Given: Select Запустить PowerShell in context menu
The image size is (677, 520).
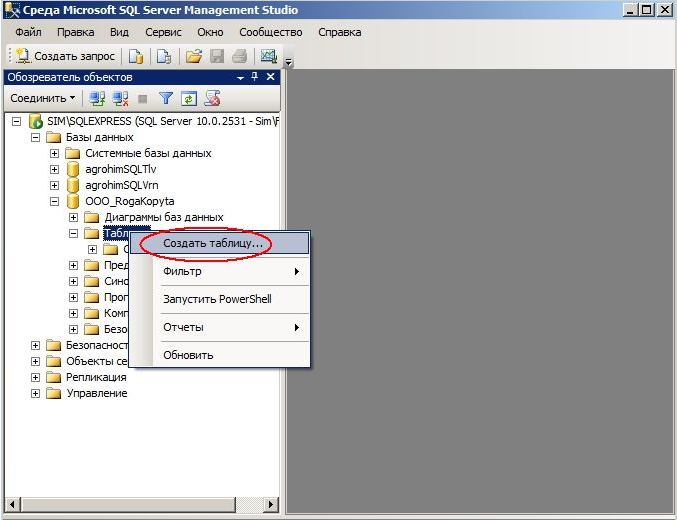Looking at the screenshot, I should click(221, 299).
